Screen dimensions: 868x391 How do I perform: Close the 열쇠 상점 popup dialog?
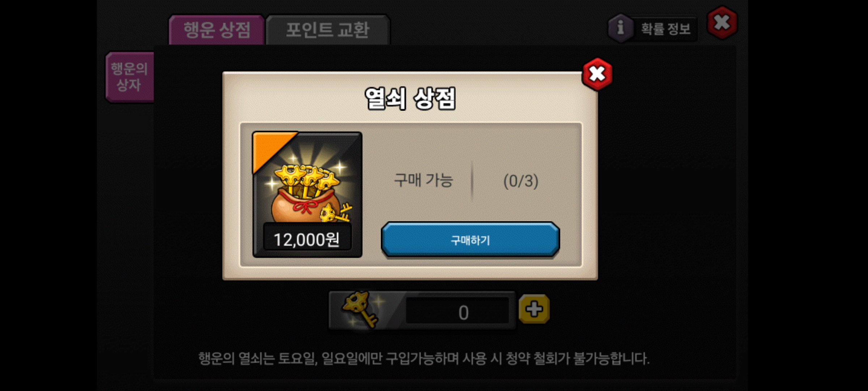click(597, 74)
